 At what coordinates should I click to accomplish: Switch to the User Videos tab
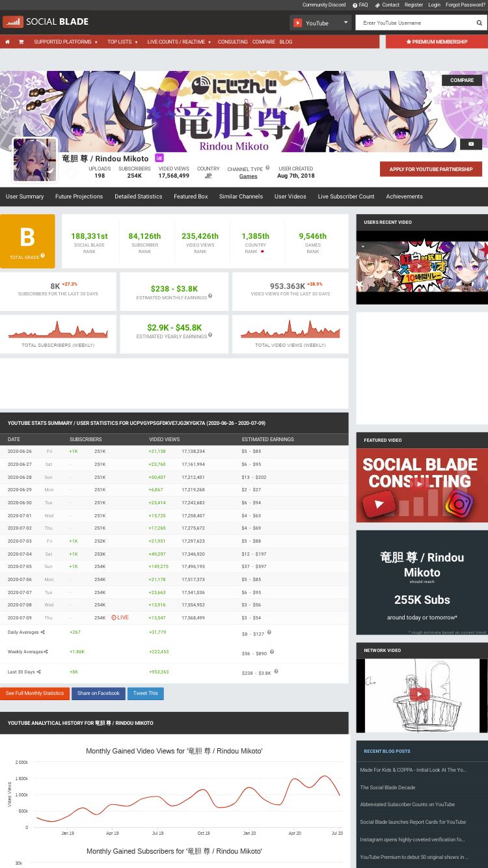[290, 197]
